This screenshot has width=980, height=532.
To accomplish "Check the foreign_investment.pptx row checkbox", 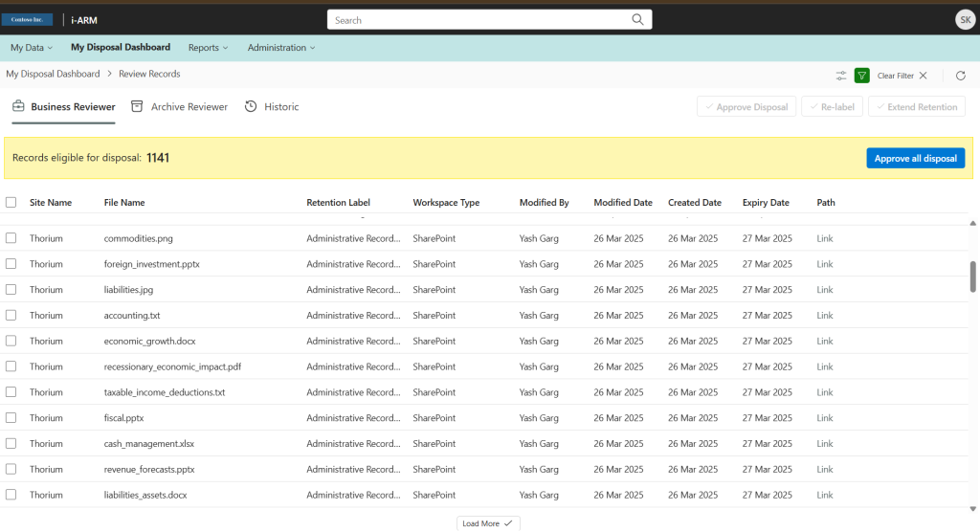I will point(11,264).
